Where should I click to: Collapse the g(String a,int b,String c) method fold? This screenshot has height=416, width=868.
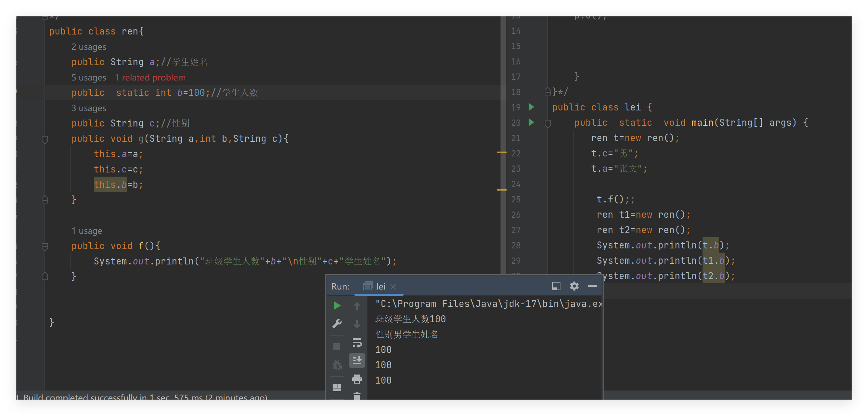click(x=45, y=139)
